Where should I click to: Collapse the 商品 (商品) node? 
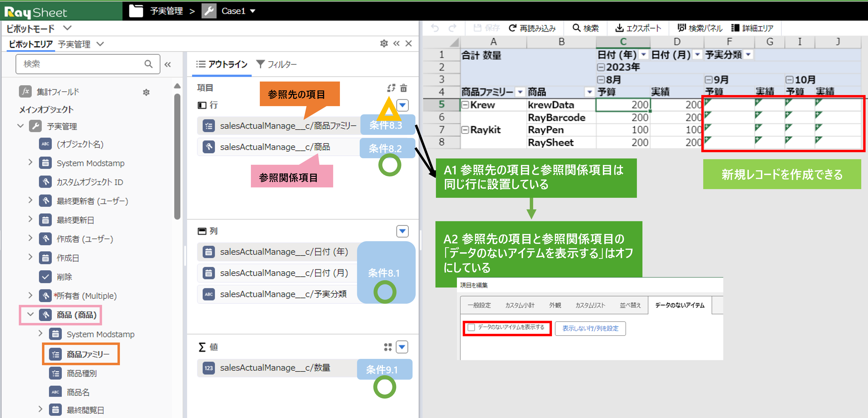click(x=30, y=314)
